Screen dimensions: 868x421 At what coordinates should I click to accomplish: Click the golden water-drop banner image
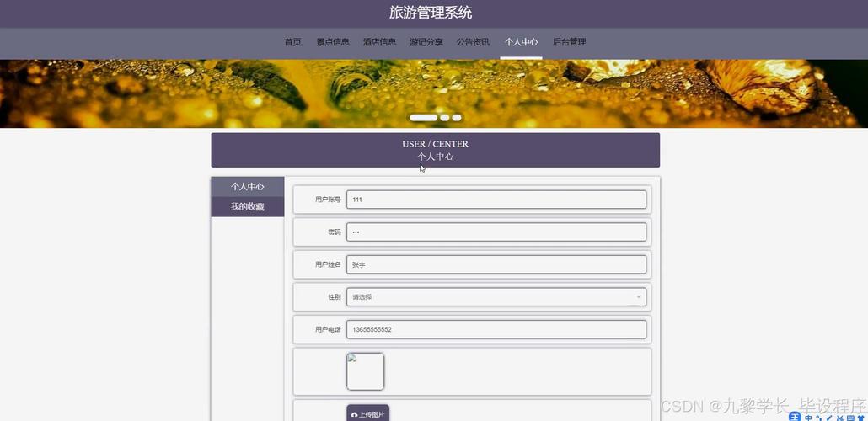tap(434, 93)
